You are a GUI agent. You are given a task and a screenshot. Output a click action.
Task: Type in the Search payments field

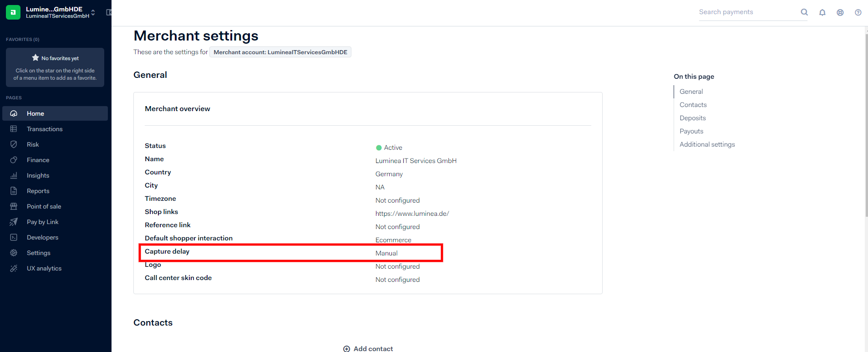[x=747, y=12]
